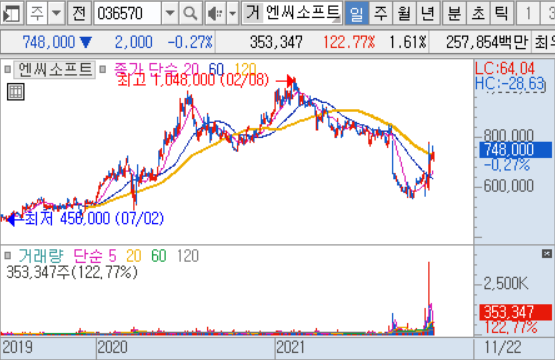This screenshot has height=360, width=555.
Task: Click the HC:-28.63 value
Action: (x=510, y=84)
